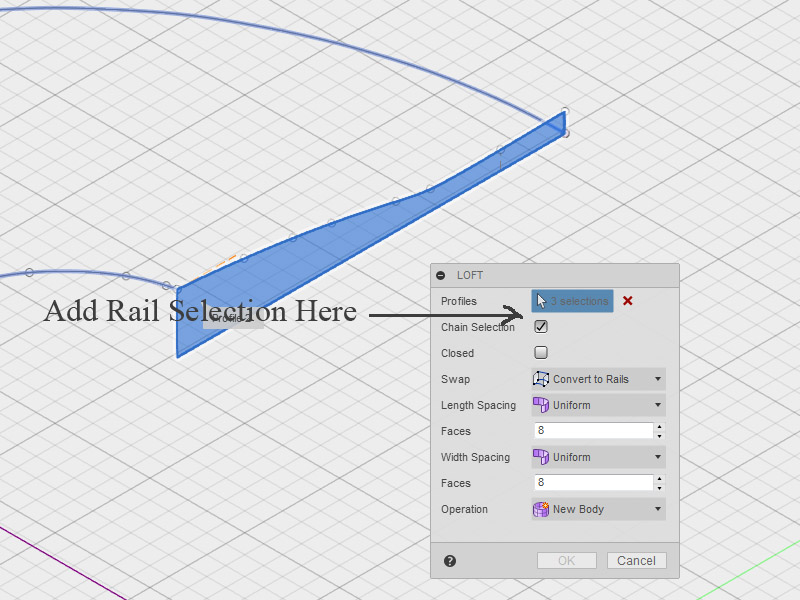Click the Chain Selection label
This screenshot has height=600, width=800.
(478, 327)
